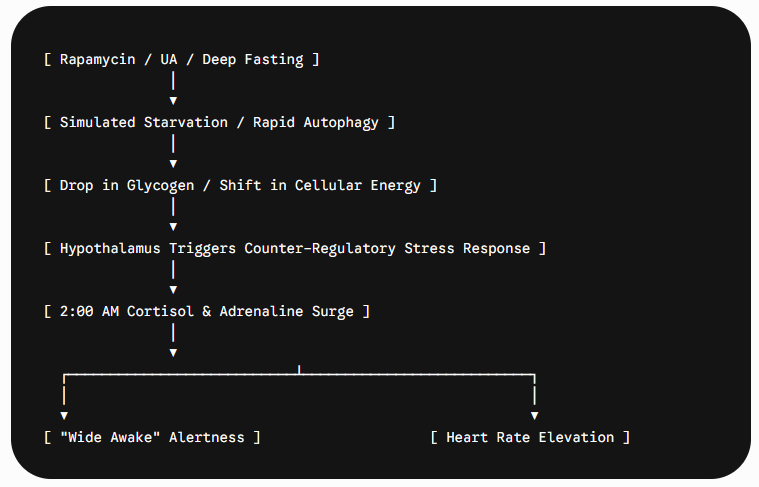Click the horizontal branch line splitting outcomes
Image resolution: width=759 pixels, height=487 pixels.
[299, 374]
